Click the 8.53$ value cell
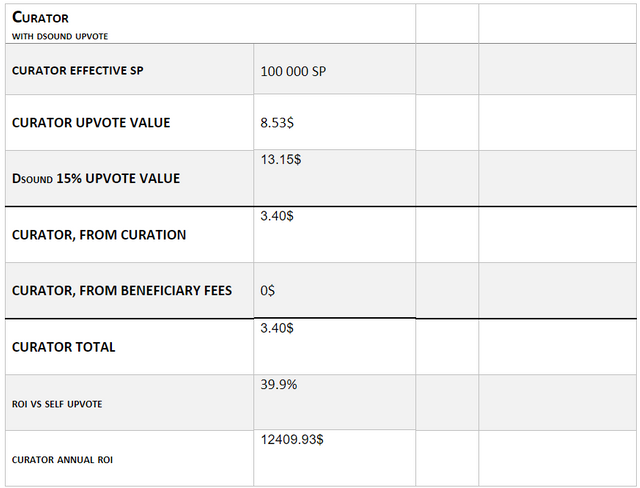 (x=277, y=124)
